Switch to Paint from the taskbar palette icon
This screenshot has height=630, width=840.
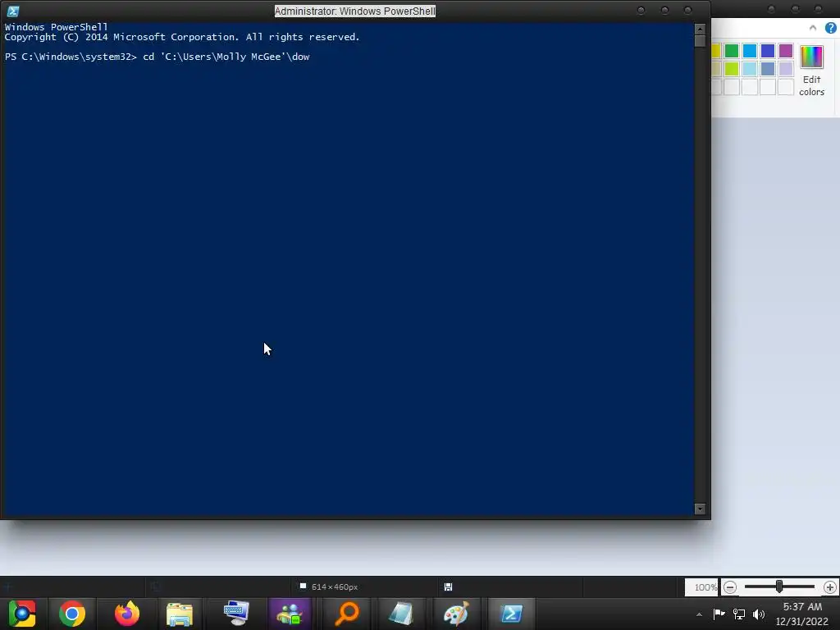coord(456,614)
